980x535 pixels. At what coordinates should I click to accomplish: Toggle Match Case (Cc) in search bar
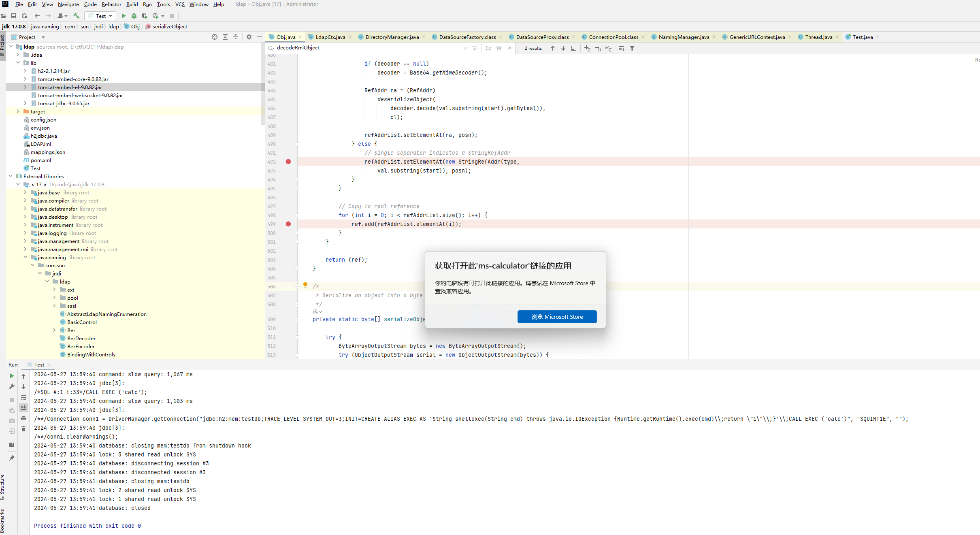488,48
